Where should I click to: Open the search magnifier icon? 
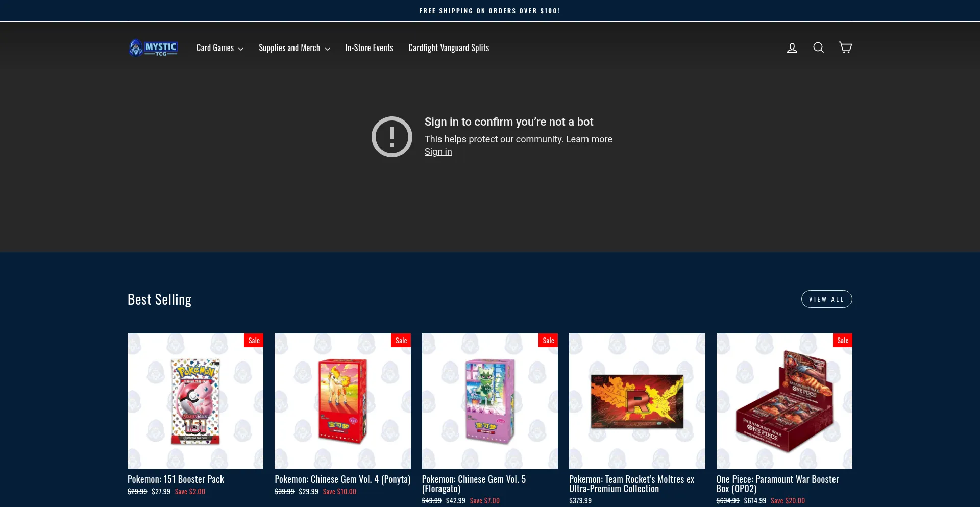pos(819,47)
